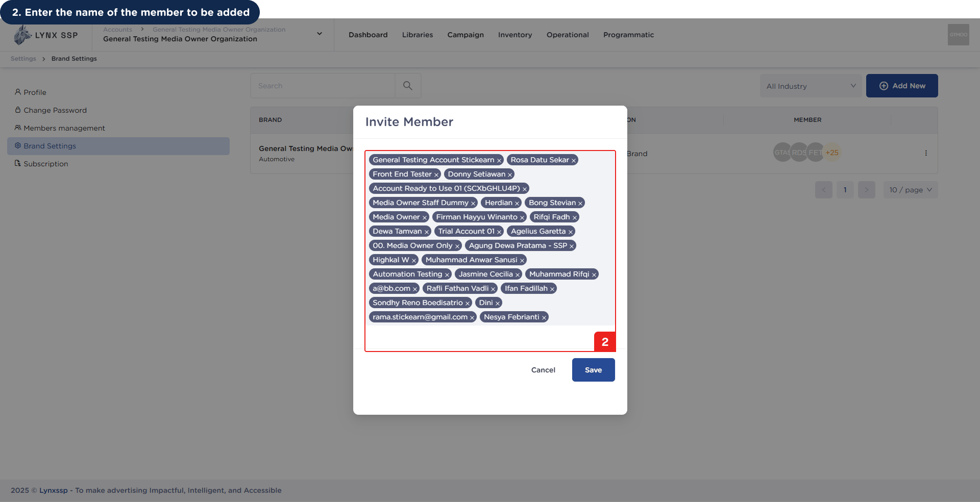
Task: Click Save in Invite Member dialog
Action: point(593,370)
